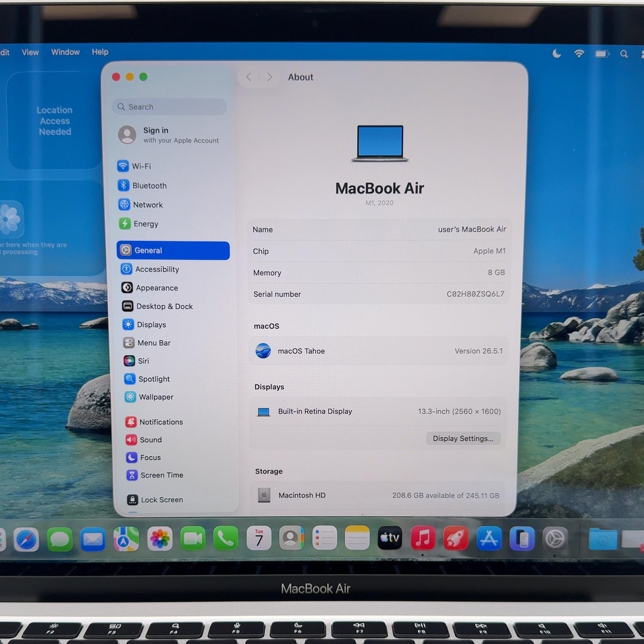Click the Version 26.5.1 text
644x644 pixels.
[479, 351]
